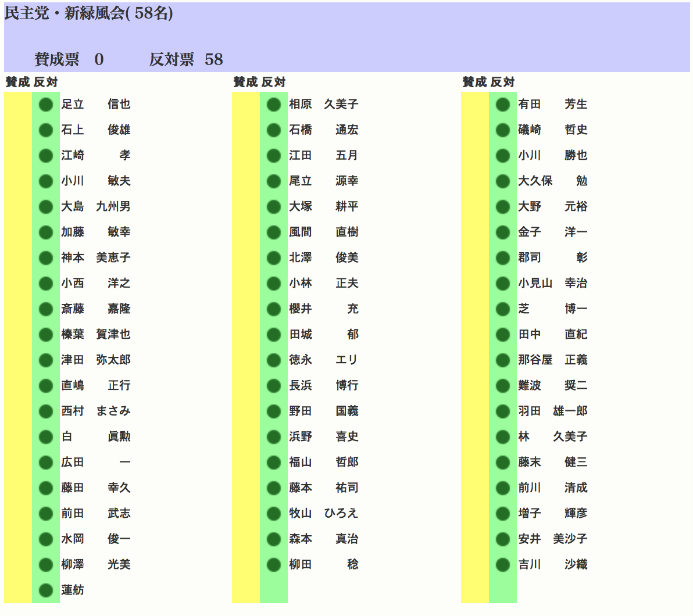
Task: Select the name 芝 博一
Action: click(x=553, y=309)
